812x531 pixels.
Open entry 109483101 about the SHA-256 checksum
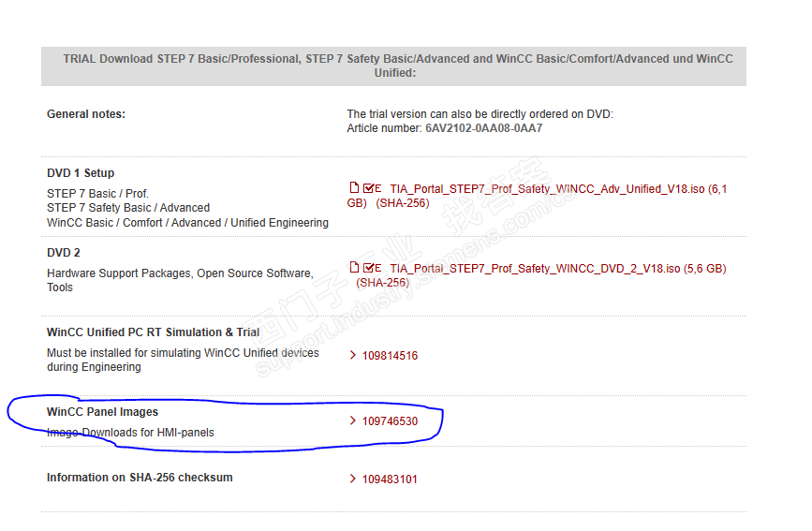point(390,479)
